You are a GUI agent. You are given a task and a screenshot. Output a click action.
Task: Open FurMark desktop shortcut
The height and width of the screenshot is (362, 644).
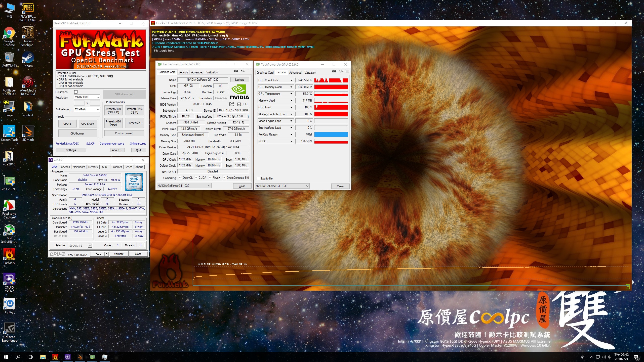(x=9, y=256)
